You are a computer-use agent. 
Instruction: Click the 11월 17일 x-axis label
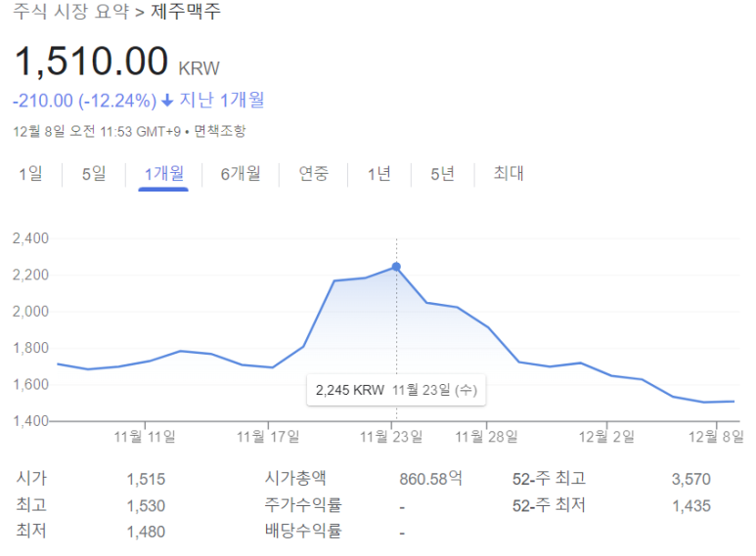[268, 437]
